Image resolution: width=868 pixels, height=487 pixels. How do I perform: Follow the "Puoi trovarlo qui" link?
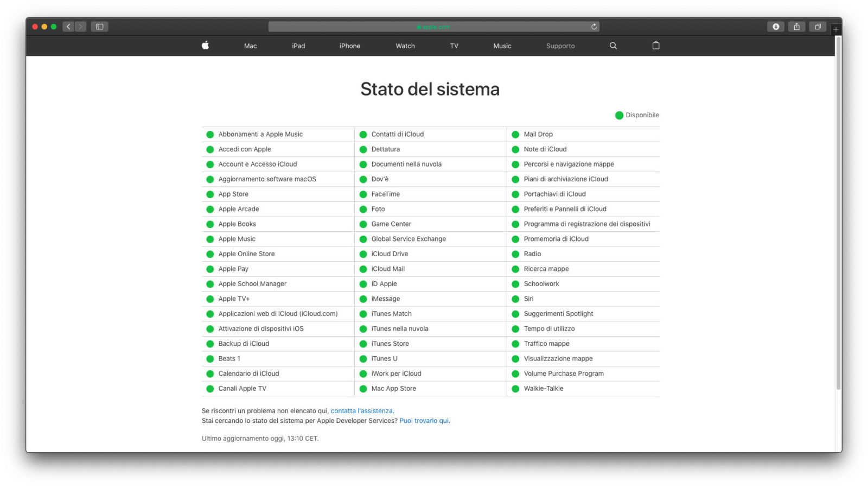tap(424, 421)
